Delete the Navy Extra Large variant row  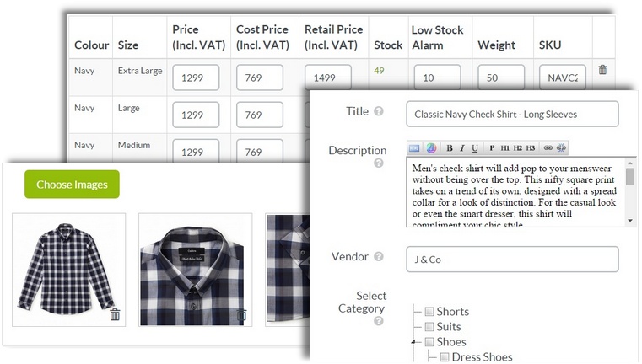tap(602, 70)
